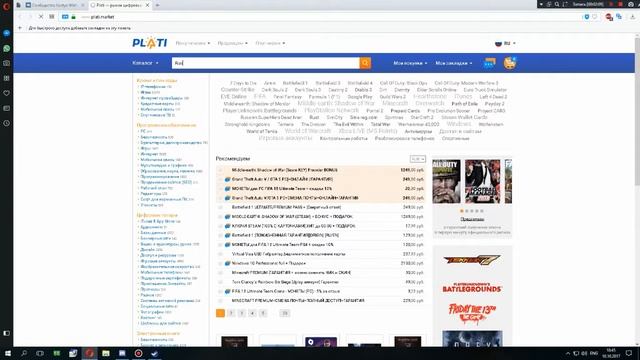Click the bookmark heart in the address bar
The height and width of the screenshot is (360, 640).
pos(595,17)
